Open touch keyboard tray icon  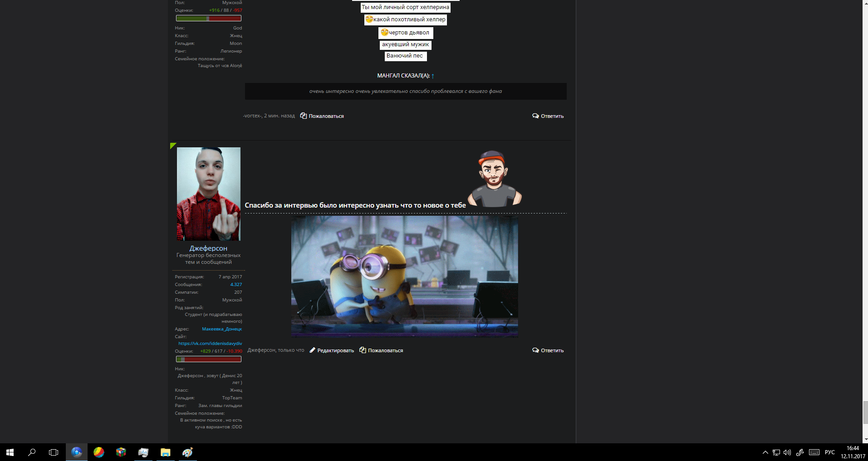[814, 452]
